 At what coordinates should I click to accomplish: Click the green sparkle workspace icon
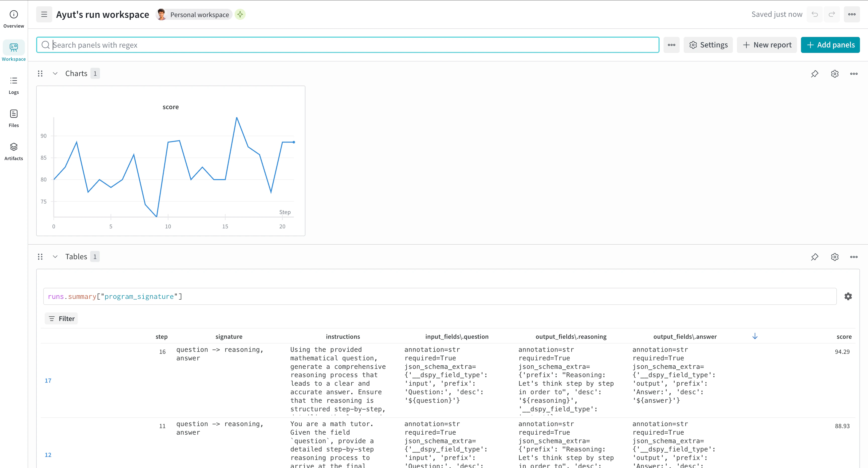(x=240, y=15)
